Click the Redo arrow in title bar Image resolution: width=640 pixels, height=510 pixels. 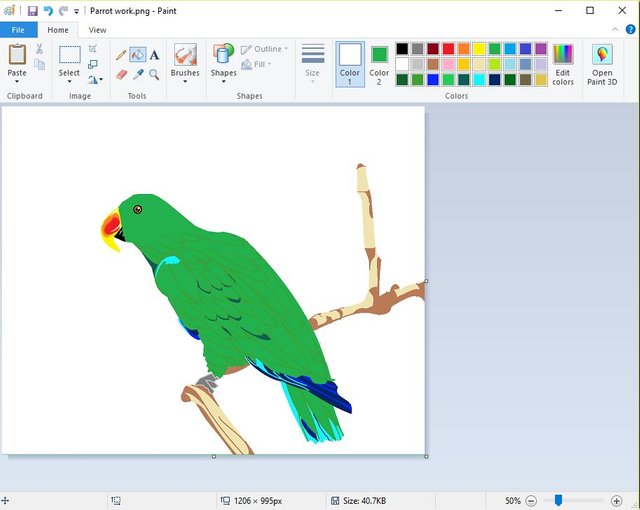[63, 11]
